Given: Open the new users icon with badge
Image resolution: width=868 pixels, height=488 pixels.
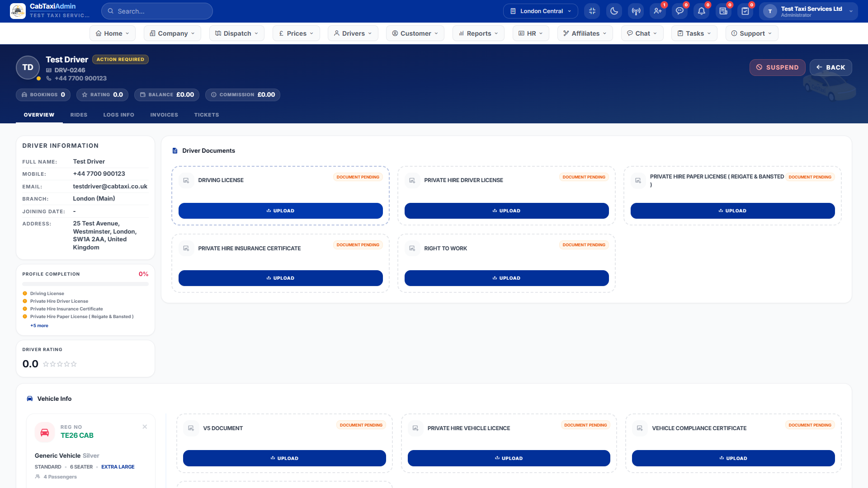Looking at the screenshot, I should tap(658, 11).
